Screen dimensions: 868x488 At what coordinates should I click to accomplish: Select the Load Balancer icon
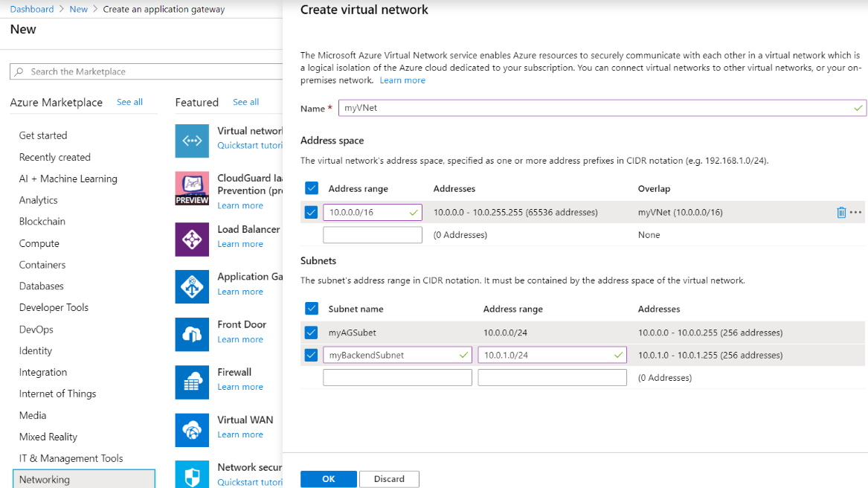(x=192, y=239)
